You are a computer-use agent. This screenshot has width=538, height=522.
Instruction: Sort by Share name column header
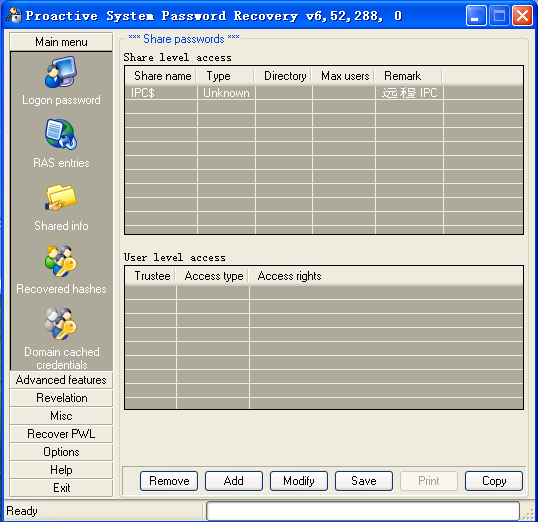tap(161, 76)
